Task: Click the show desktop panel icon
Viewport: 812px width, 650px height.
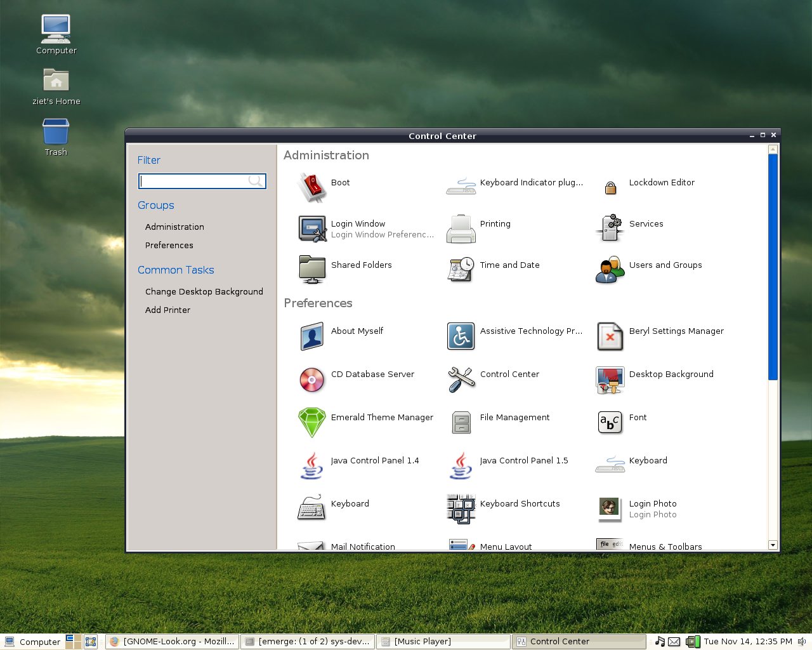Action: point(91,642)
